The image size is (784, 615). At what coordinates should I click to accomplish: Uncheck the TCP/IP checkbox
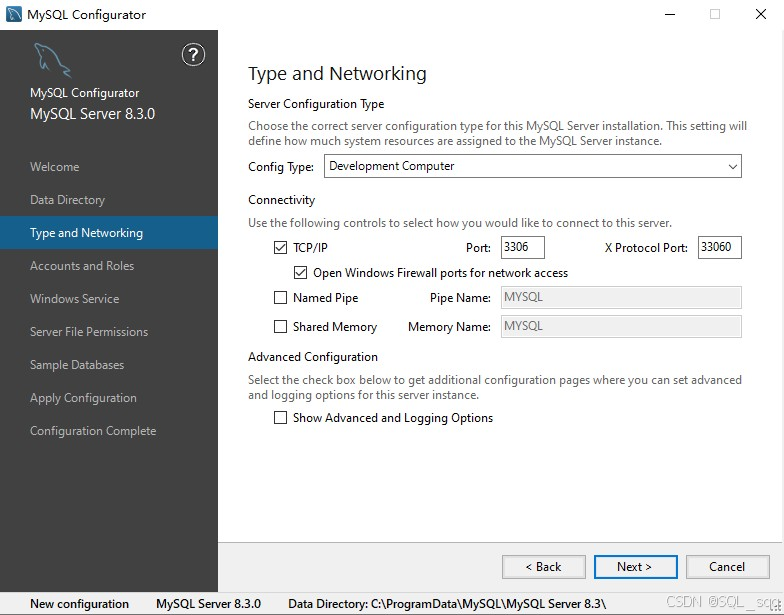(x=280, y=248)
